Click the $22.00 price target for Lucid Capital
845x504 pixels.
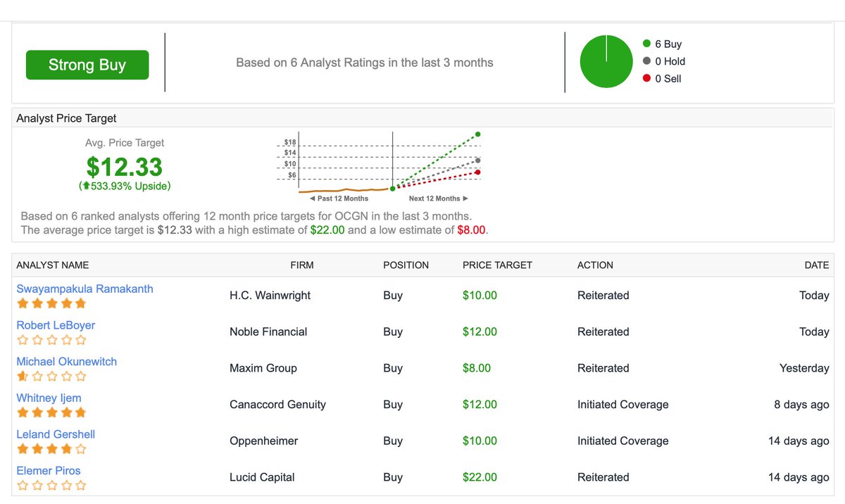tap(480, 477)
